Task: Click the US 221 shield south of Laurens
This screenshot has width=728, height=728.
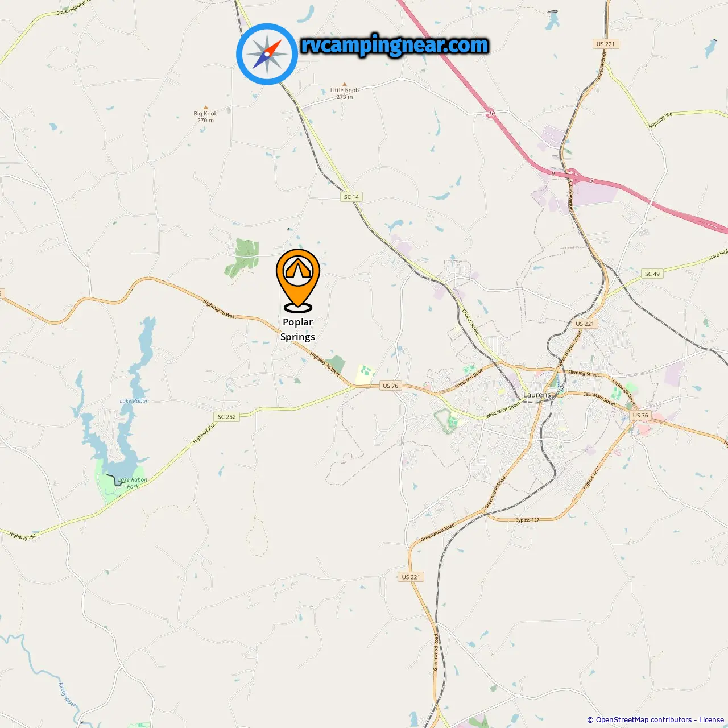Action: pos(411,577)
